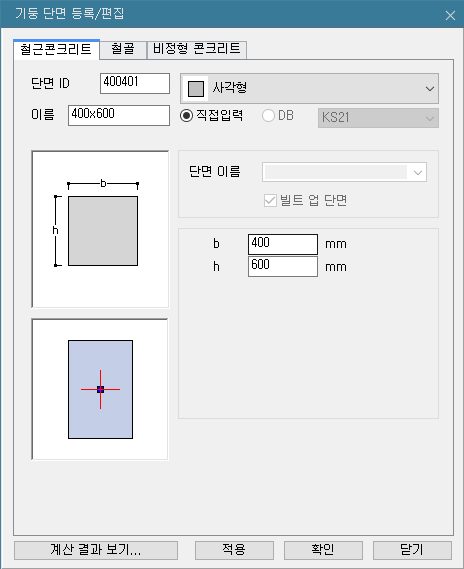This screenshot has width=464, height=569.
Task: Click the blue section preview rectangle
Action: (x=100, y=389)
